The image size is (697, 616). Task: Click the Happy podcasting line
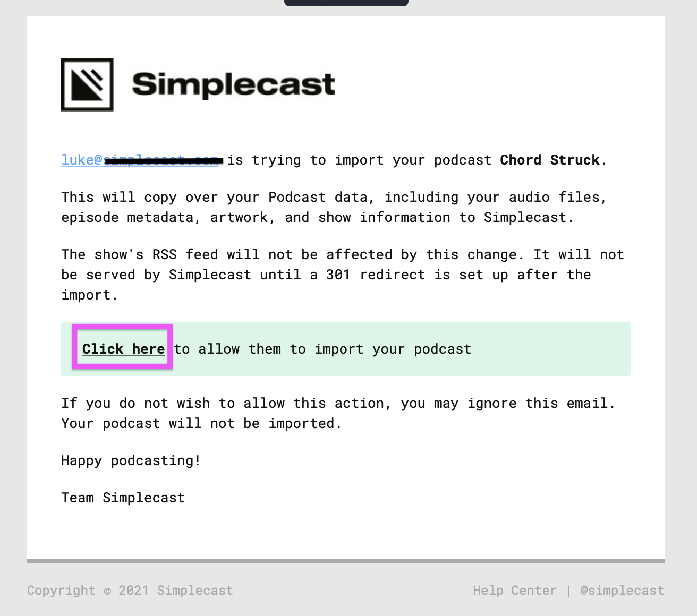pos(131,460)
